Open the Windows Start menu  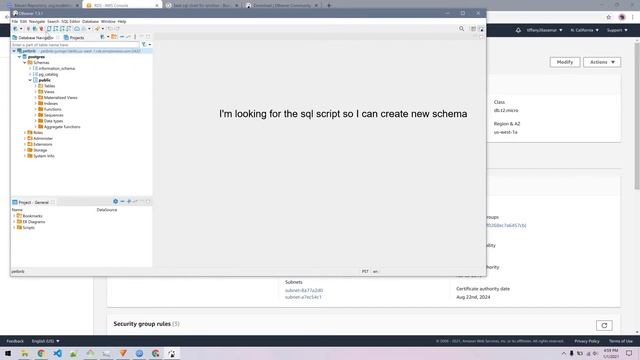click(8, 353)
